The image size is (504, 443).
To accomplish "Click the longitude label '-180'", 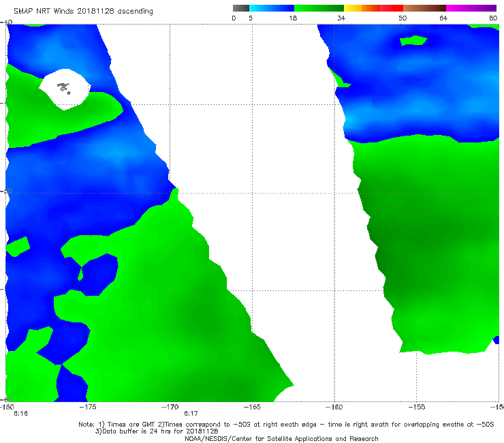I will [x=7, y=407].
